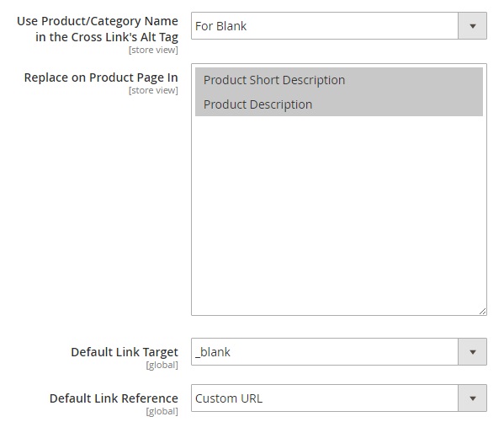This screenshot has width=504, height=422.
Task: Click the Default Link Target dropdown arrow
Action: [472, 352]
